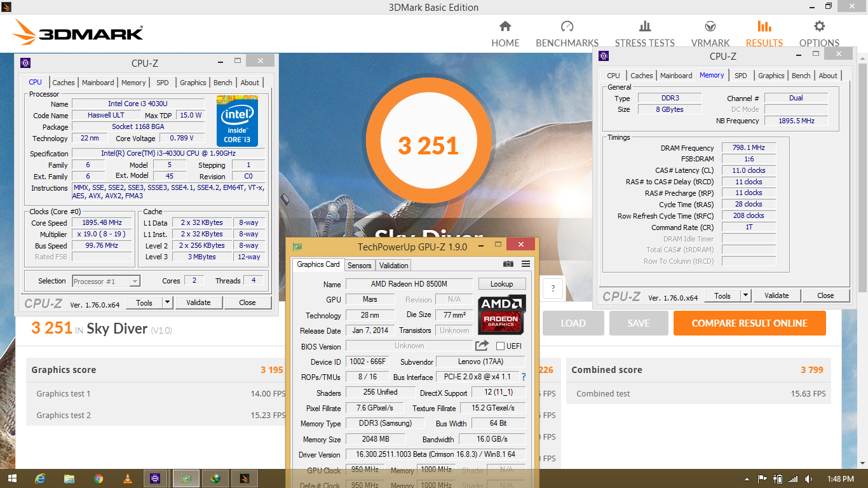Screen dimensions: 868x488
Task: Click the left CPU-Z window title icon
Action: pos(25,63)
